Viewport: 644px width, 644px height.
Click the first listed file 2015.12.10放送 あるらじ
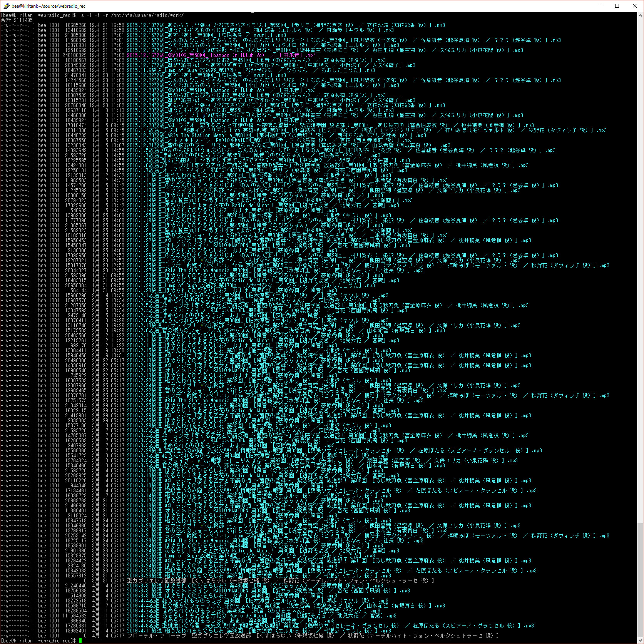coord(286,25)
